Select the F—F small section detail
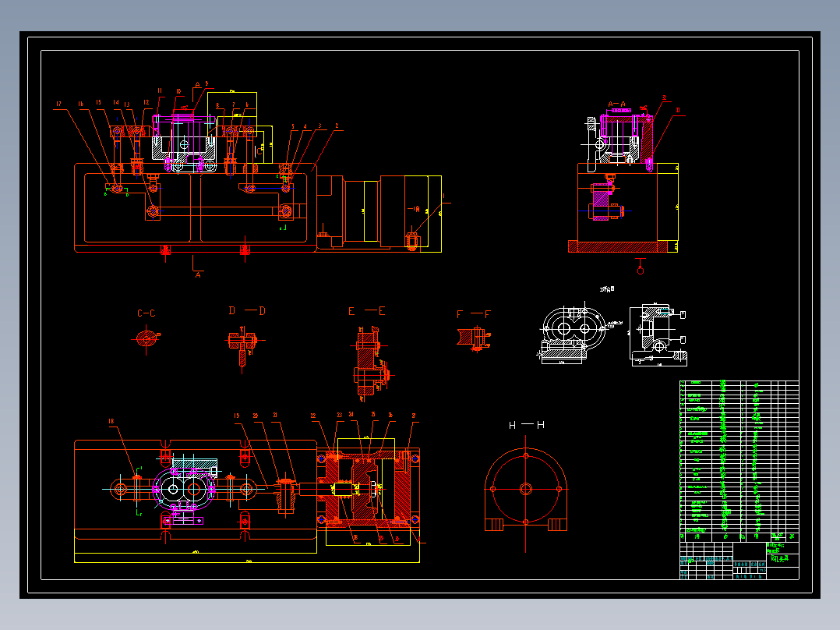Image resolution: width=840 pixels, height=630 pixels. coord(474,339)
